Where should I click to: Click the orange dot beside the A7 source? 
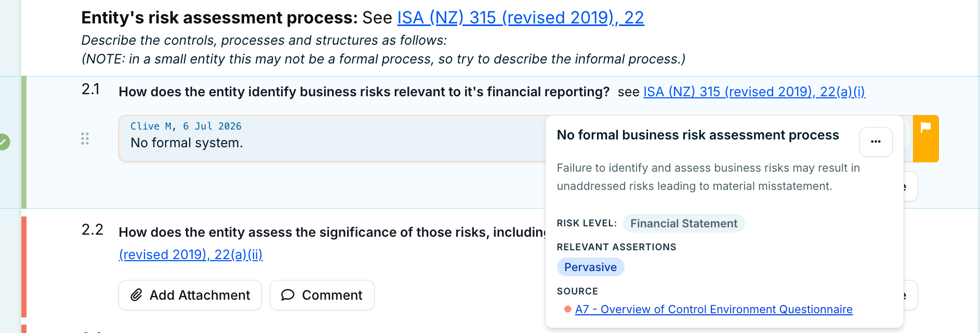(x=567, y=309)
